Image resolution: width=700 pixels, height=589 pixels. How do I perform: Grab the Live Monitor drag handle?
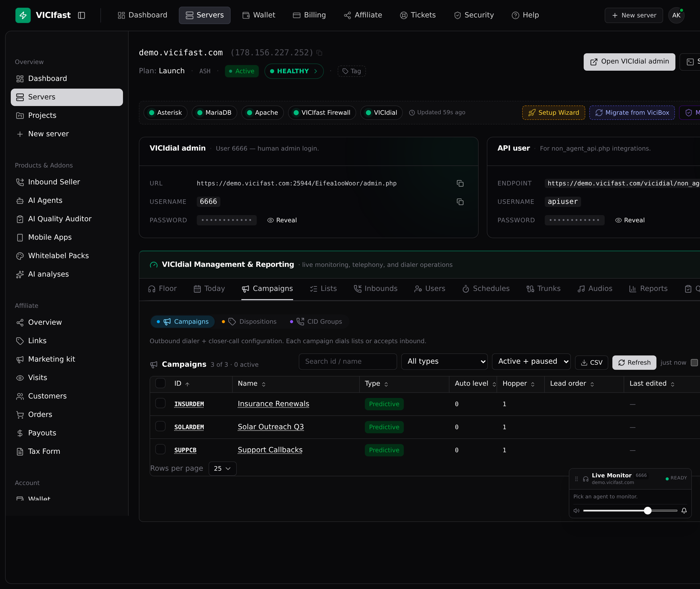576,479
